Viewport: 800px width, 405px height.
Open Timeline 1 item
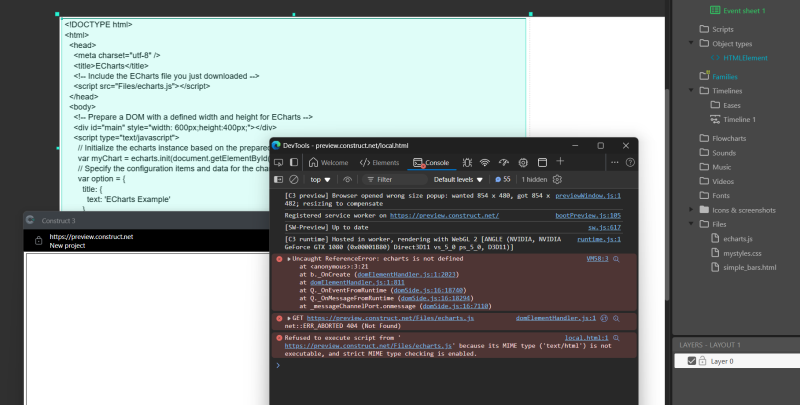point(733,119)
